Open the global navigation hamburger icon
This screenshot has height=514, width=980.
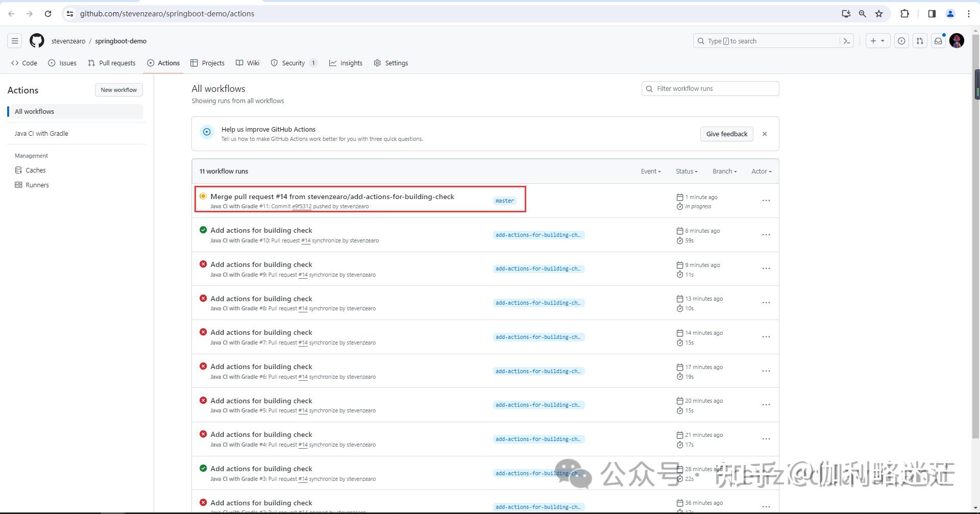pos(15,41)
